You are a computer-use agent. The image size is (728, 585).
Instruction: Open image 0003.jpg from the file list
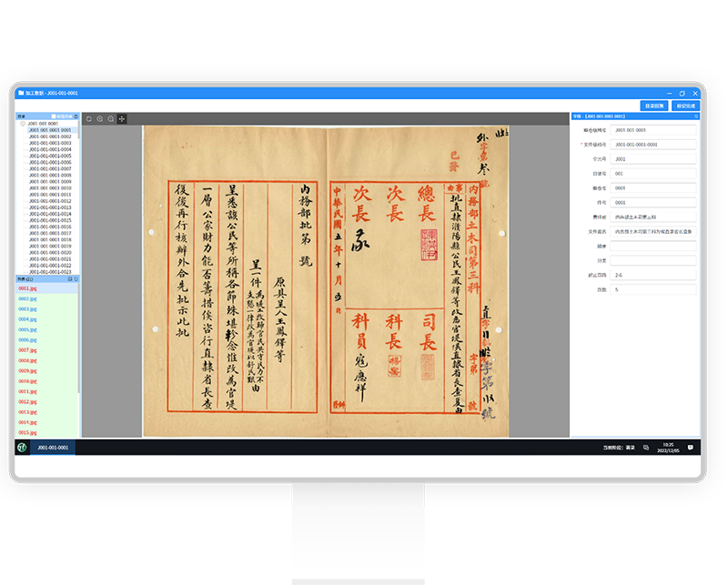click(27, 309)
